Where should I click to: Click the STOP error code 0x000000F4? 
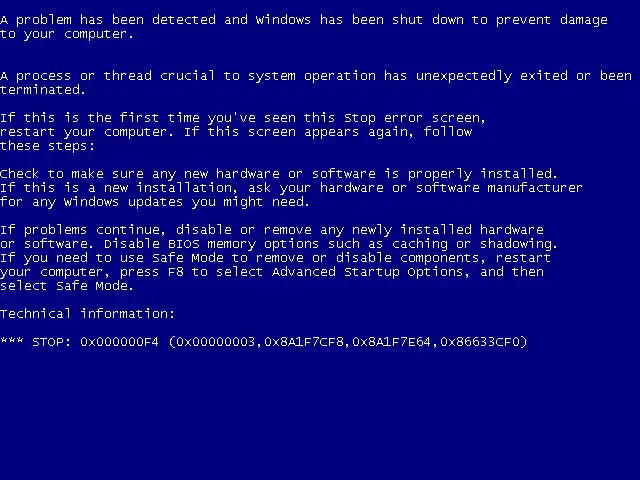pos(119,342)
